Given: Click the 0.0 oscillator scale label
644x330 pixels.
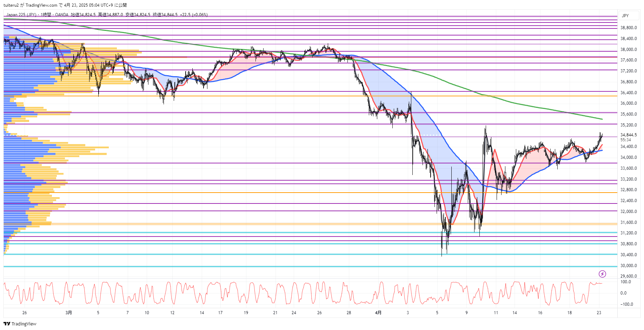Looking at the screenshot, I should click(623, 293).
